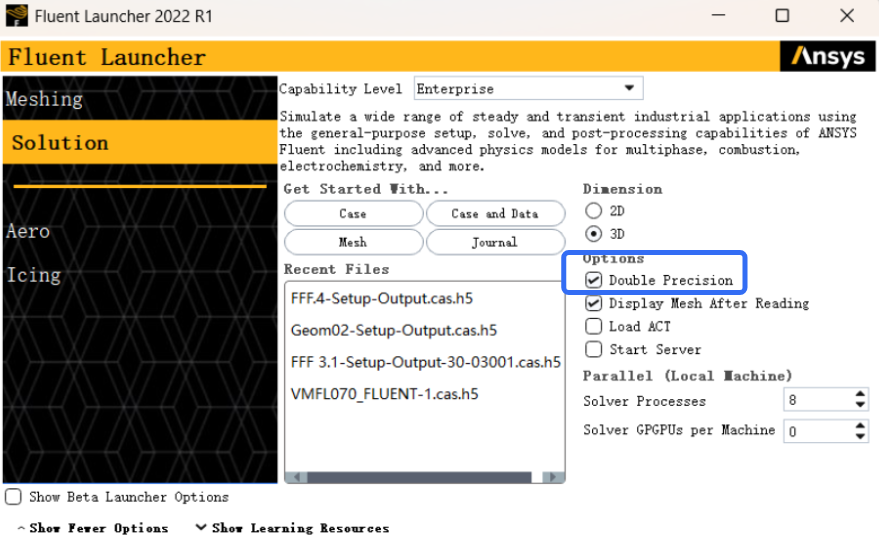
Task: Expand Show Learning Resources
Action: 292,528
